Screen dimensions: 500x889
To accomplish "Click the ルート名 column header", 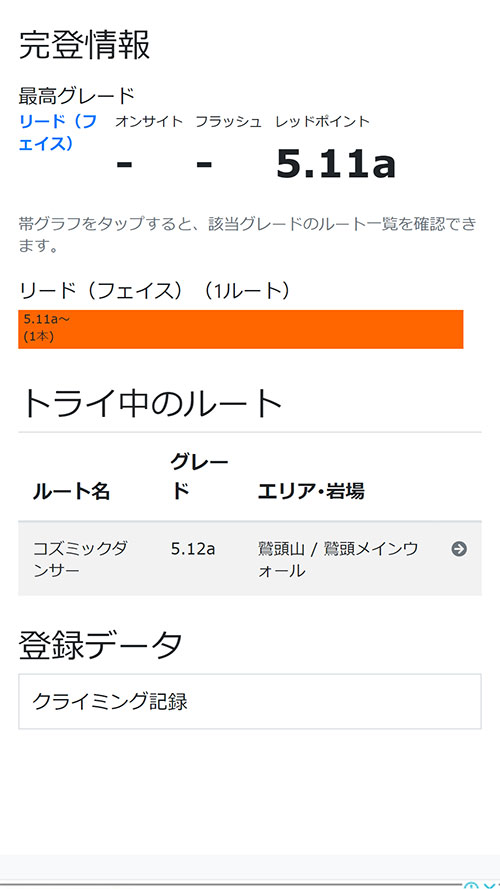I will (71, 491).
